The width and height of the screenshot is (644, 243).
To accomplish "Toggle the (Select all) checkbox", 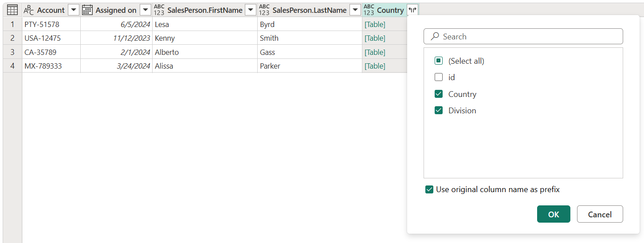I will tap(439, 61).
